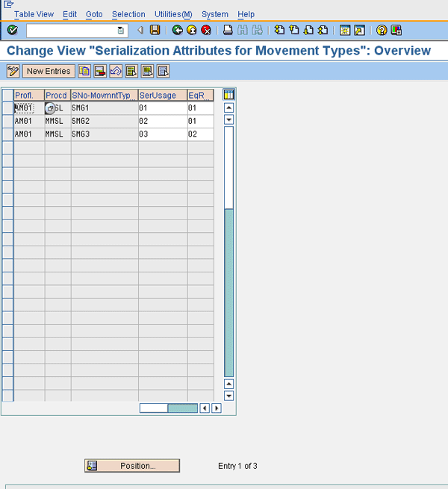Click the New Entries button

click(49, 71)
